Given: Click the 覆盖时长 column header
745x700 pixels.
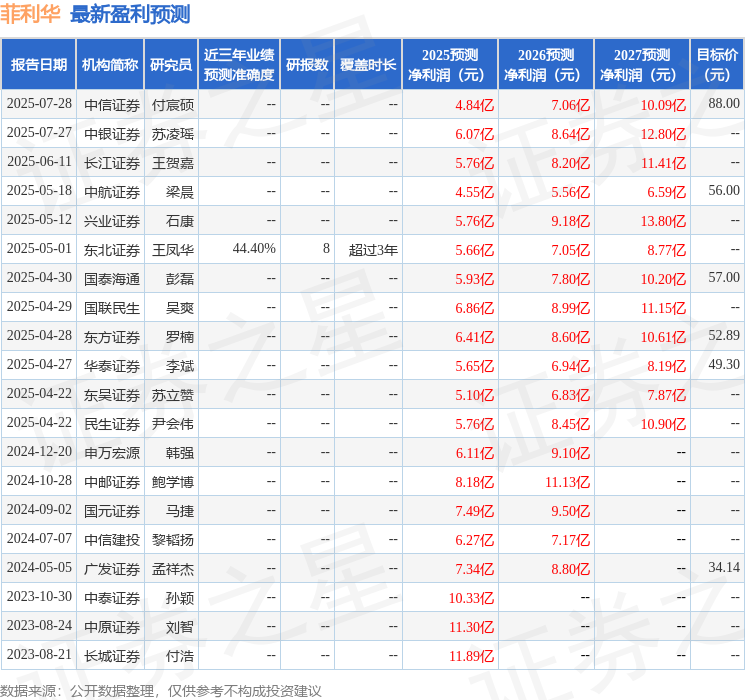Looking at the screenshot, I should click(x=368, y=65).
